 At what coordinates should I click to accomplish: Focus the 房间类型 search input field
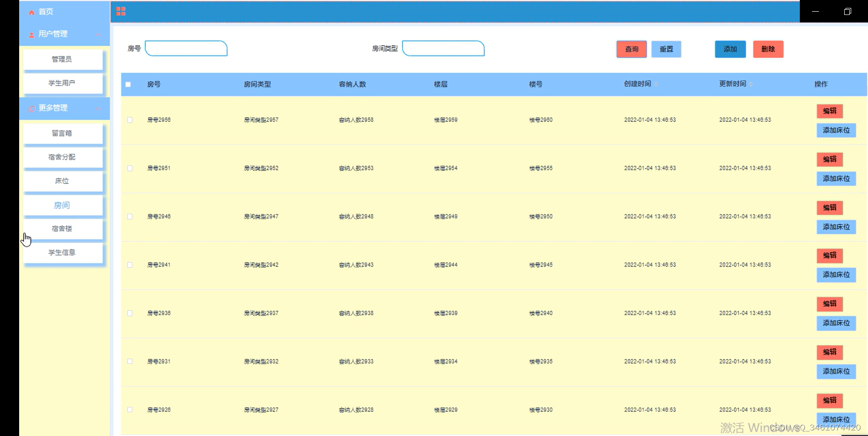click(x=444, y=49)
